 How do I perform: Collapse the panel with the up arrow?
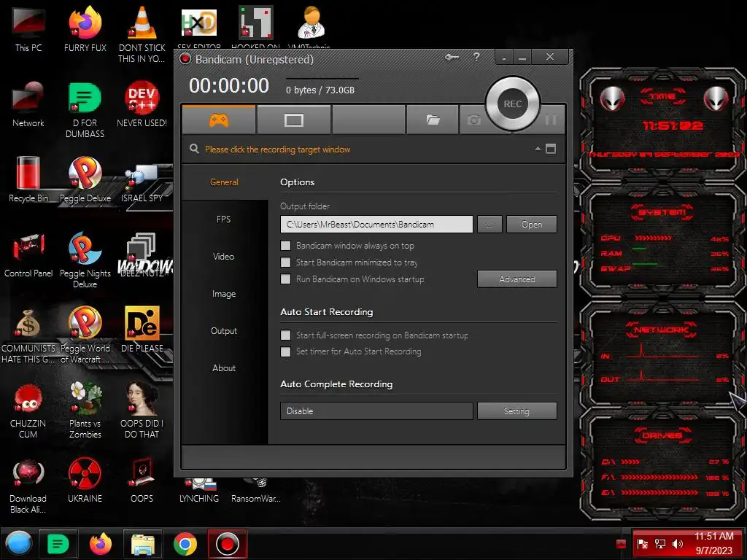(538, 149)
